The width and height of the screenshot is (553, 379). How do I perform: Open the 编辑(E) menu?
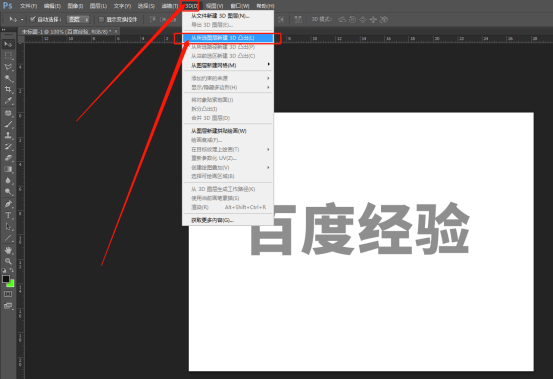52,6
